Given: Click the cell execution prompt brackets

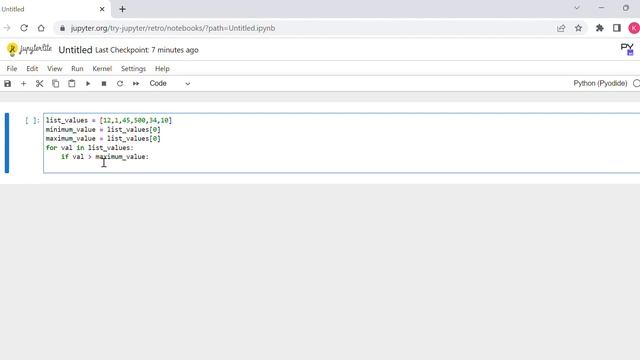Looking at the screenshot, I should click(32, 120).
